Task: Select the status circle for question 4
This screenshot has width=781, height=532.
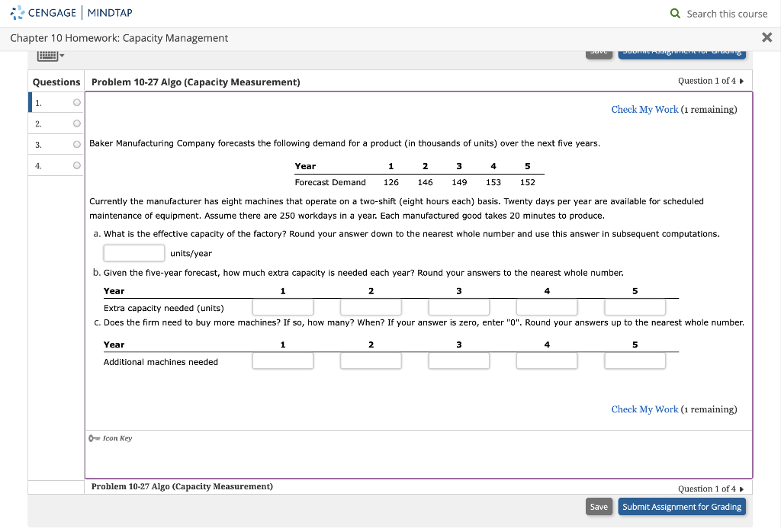Action: [x=76, y=164]
